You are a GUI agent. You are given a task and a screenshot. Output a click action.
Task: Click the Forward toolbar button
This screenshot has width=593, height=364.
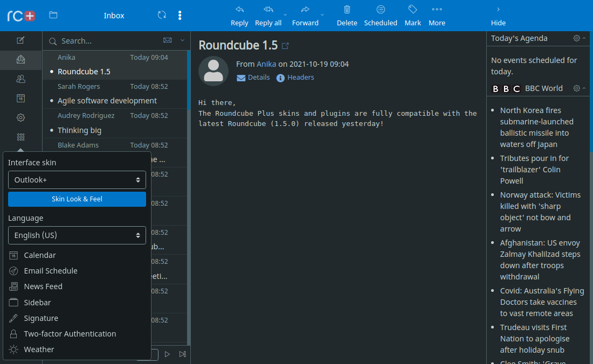[305, 16]
